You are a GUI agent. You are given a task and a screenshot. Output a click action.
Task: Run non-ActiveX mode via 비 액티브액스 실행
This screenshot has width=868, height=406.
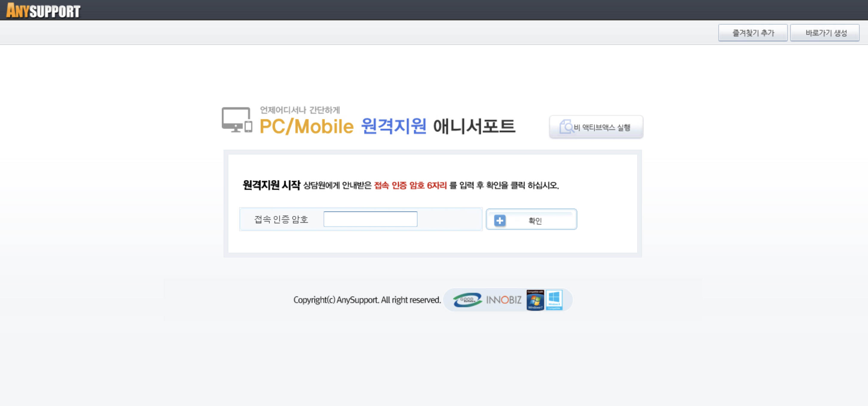596,127
